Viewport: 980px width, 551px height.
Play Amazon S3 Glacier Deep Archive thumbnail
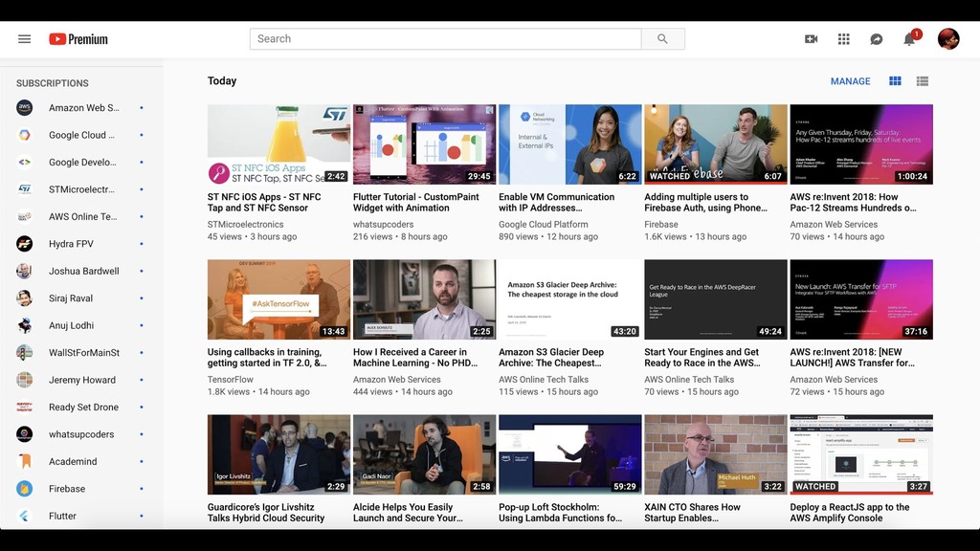[x=570, y=299]
